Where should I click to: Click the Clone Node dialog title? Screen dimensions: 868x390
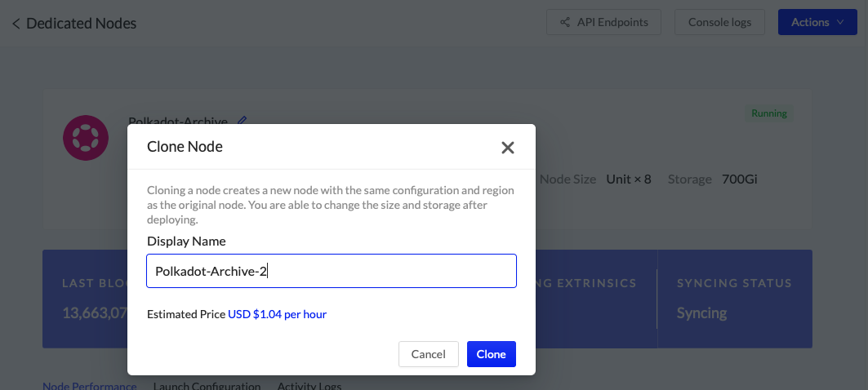tap(185, 147)
